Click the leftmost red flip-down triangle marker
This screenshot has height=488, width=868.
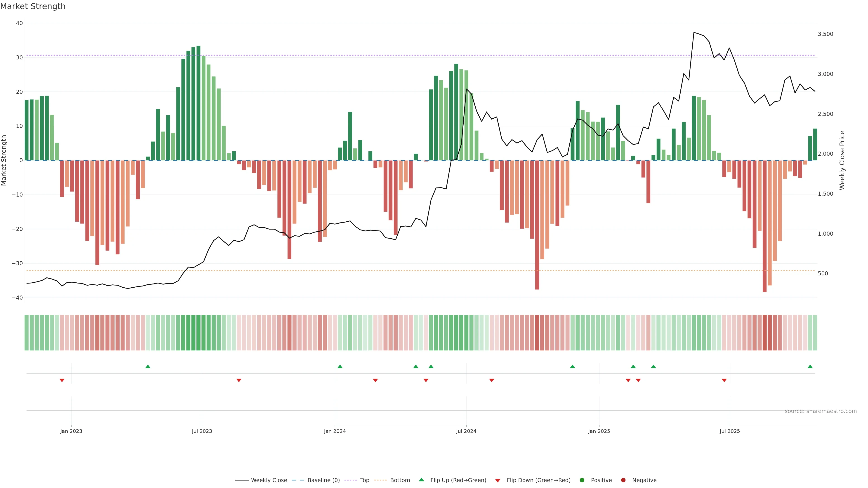62,380
